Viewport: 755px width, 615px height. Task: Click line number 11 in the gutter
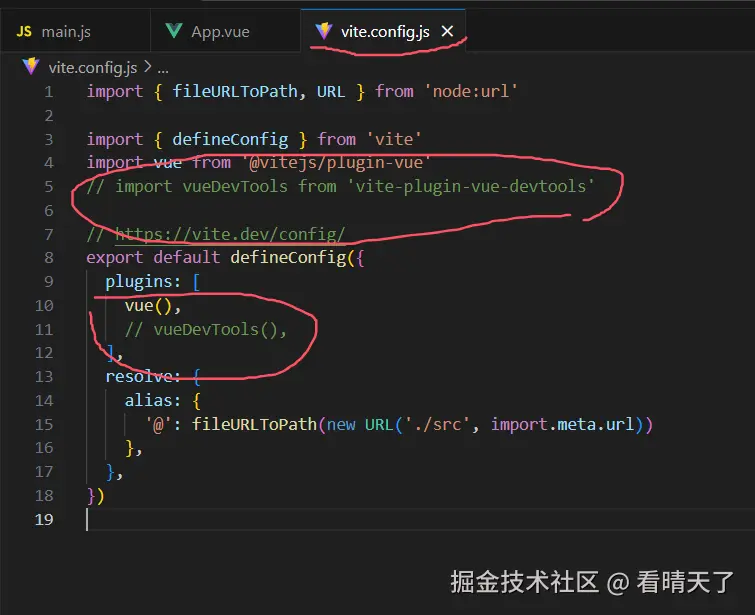coord(44,329)
